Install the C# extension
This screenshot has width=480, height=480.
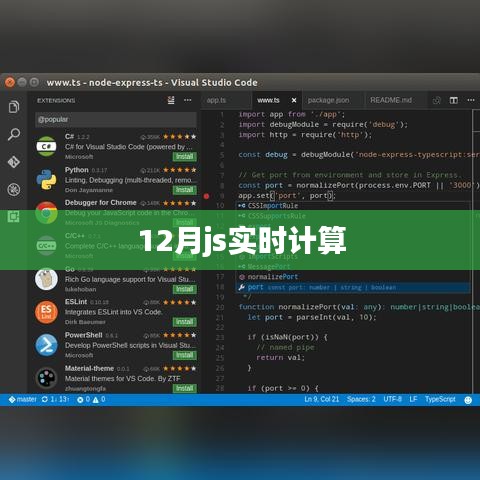[185, 156]
